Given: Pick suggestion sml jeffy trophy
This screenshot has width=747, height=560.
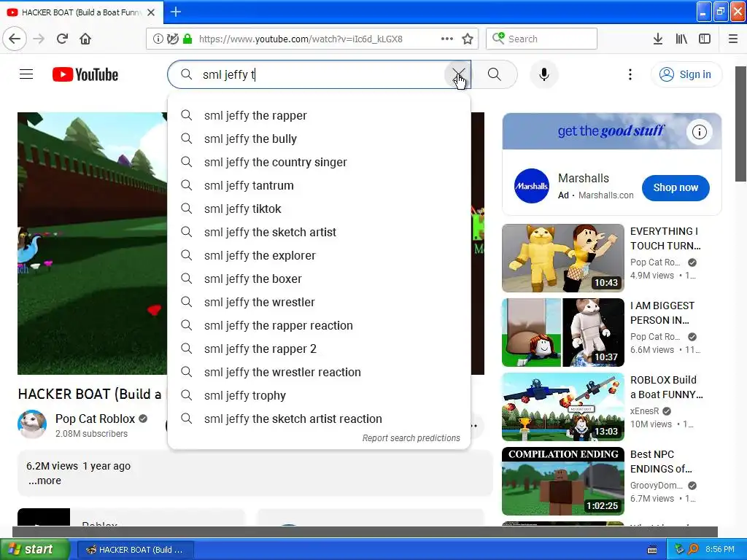Looking at the screenshot, I should [x=320, y=395].
